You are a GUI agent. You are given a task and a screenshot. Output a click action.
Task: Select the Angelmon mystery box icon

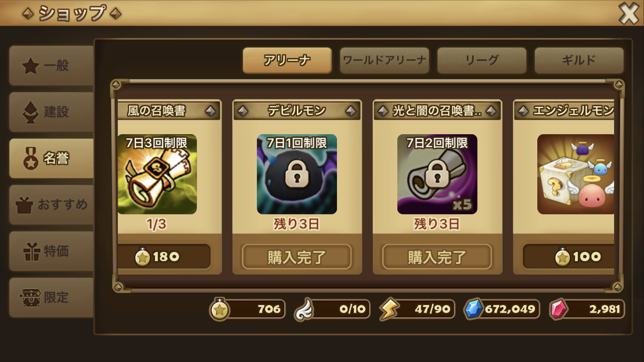click(x=576, y=174)
